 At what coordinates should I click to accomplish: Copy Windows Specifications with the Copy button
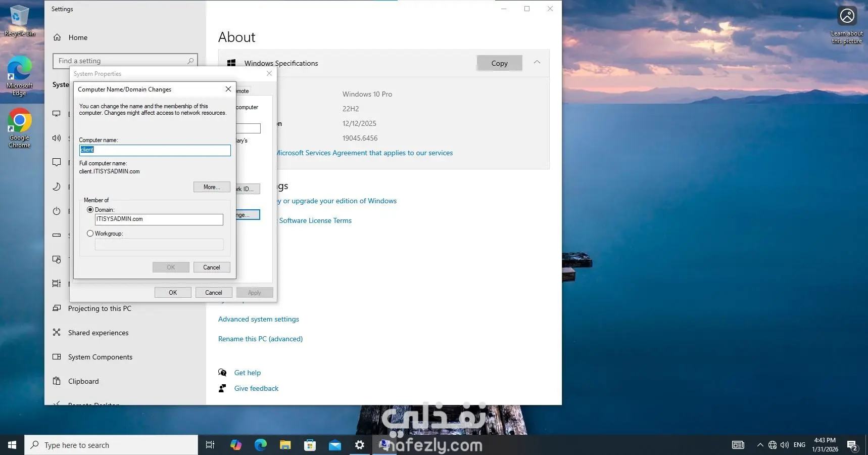[499, 63]
